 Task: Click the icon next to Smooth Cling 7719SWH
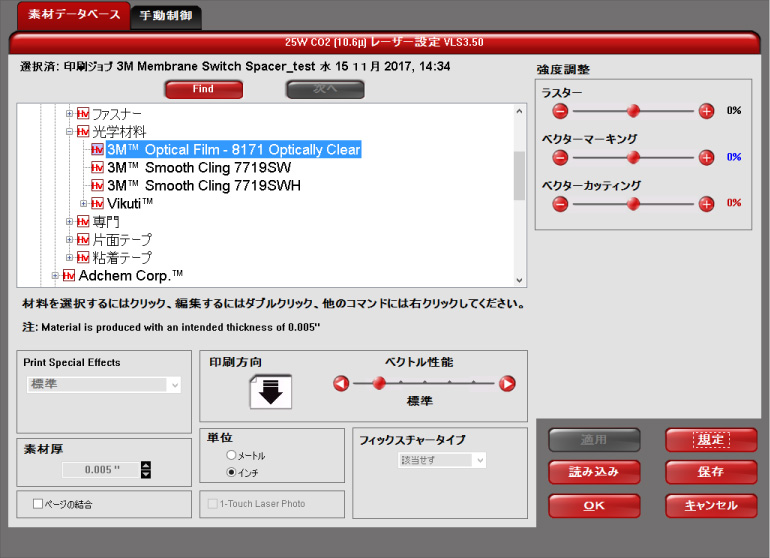[97, 185]
